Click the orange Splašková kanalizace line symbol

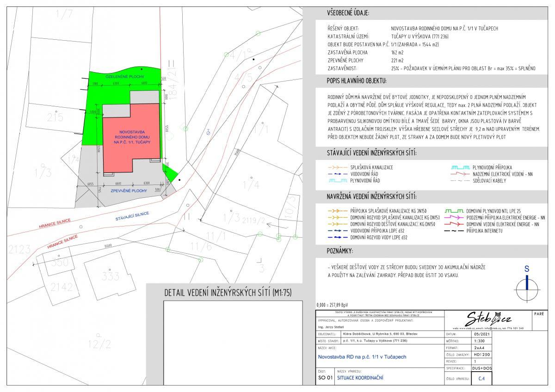coord(338,167)
